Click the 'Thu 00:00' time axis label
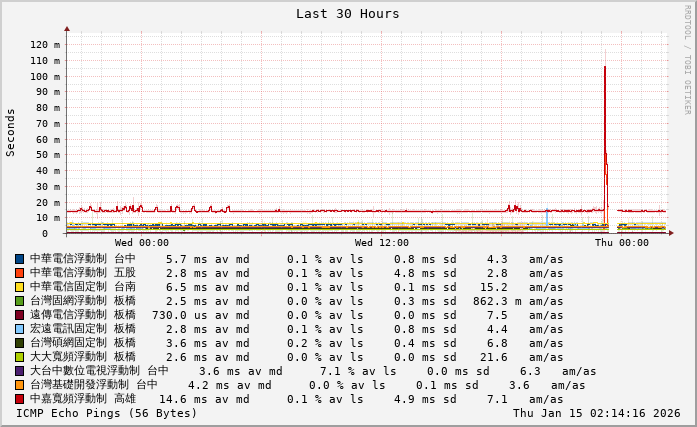 click(x=622, y=243)
